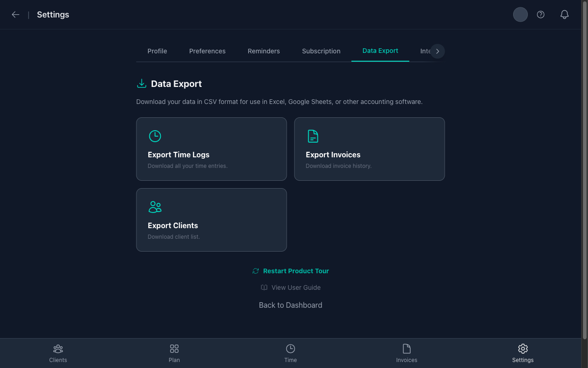Click the document icon on Export Invoices card
Screen dimensions: 588x368
[x=313, y=136]
